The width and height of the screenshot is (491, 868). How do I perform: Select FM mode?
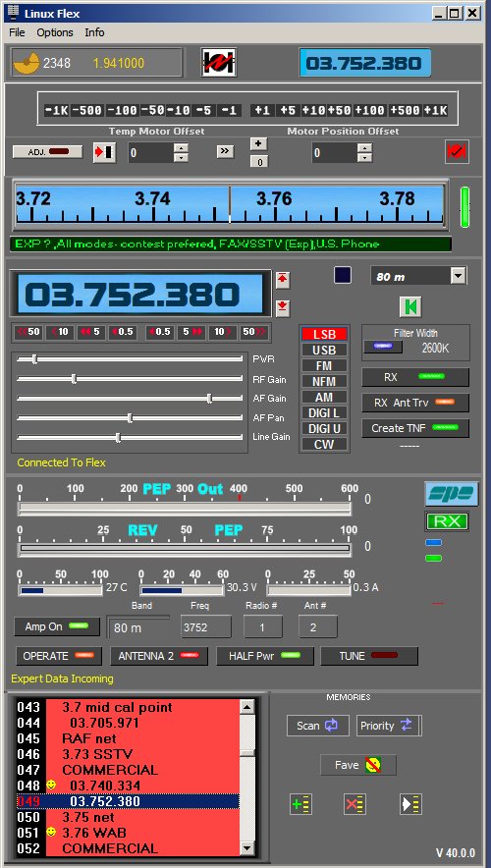tap(324, 365)
